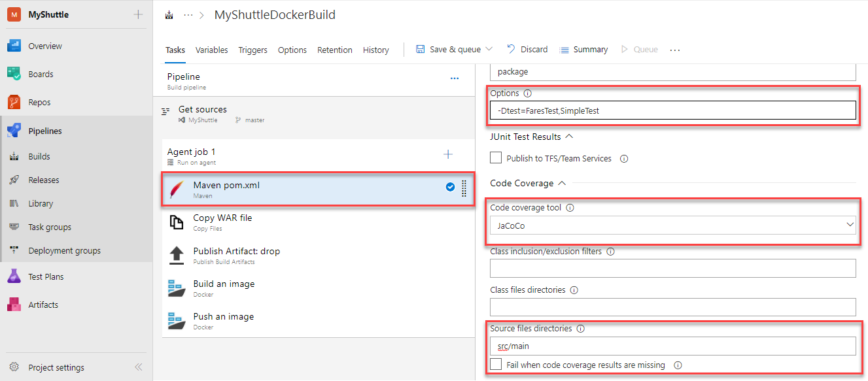Click the Source files directories field
Image resolution: width=868 pixels, height=381 pixels.
tap(673, 346)
